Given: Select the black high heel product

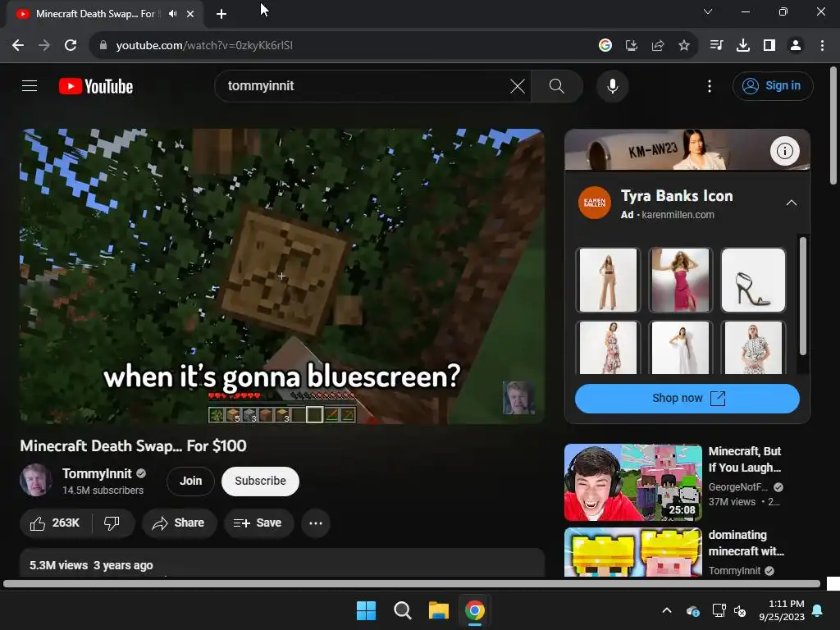Looking at the screenshot, I should pyautogui.click(x=753, y=280).
